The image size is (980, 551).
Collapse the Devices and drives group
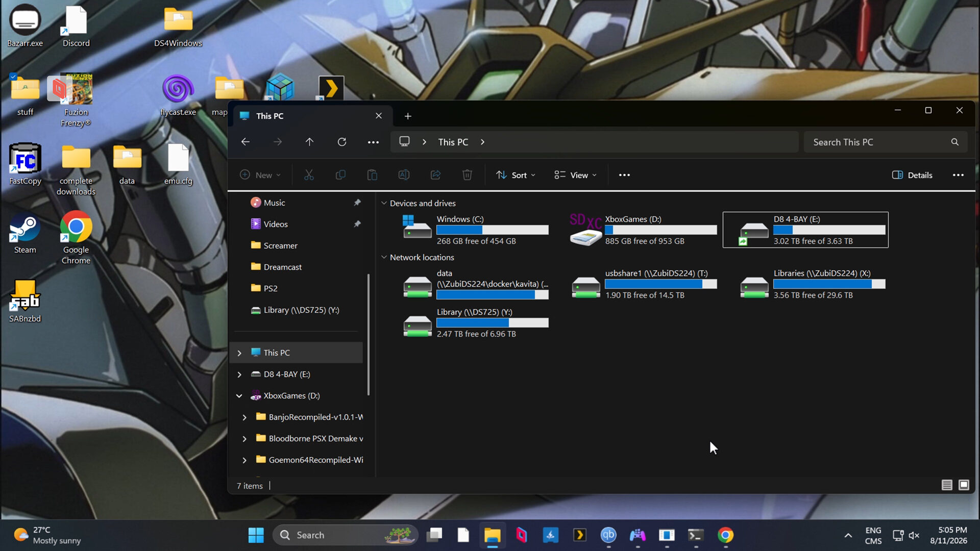[384, 203]
